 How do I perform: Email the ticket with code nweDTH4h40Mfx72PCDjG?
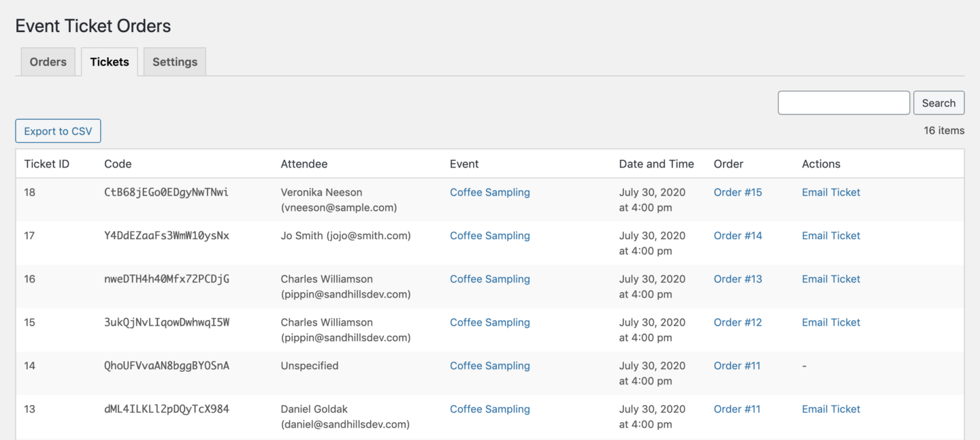(x=830, y=279)
